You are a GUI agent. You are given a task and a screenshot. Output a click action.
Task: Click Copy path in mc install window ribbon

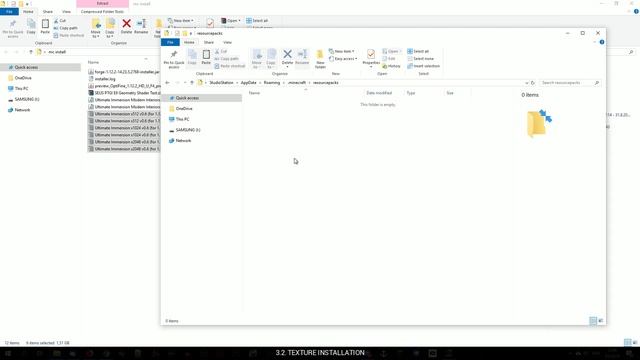[66, 28]
